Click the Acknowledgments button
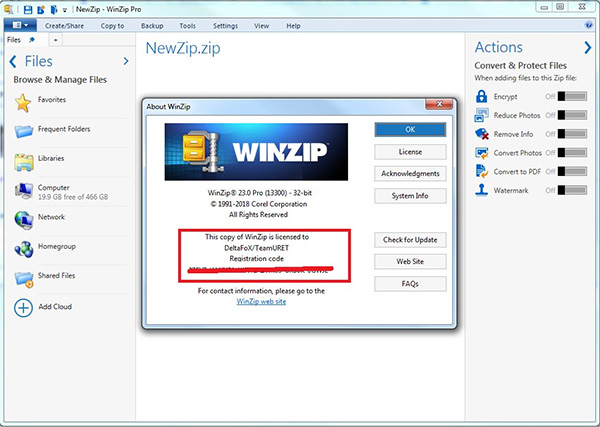This screenshot has height=427, width=600. (x=410, y=174)
